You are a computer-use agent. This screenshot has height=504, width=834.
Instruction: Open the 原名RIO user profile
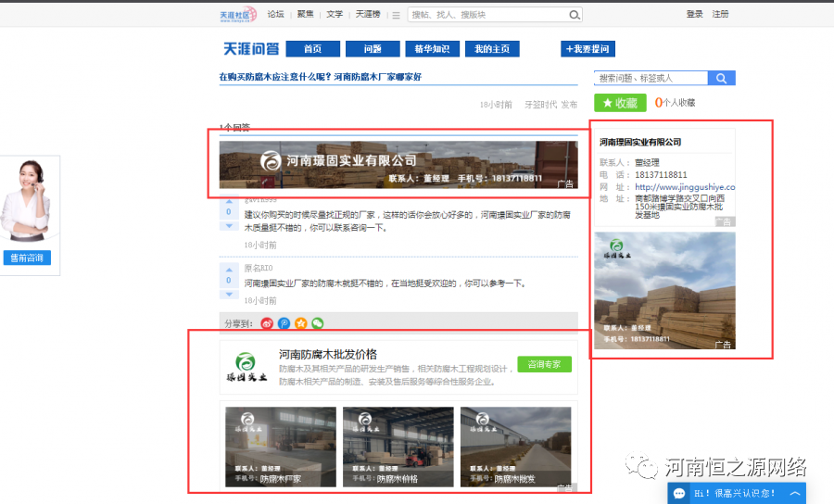[259, 268]
